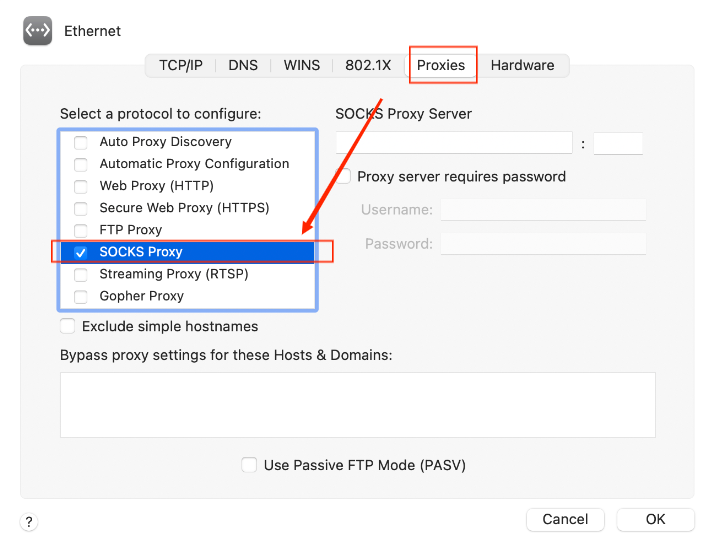Enable the Auto Proxy Discovery checkbox
This screenshot has width=706, height=544.
click(81, 142)
